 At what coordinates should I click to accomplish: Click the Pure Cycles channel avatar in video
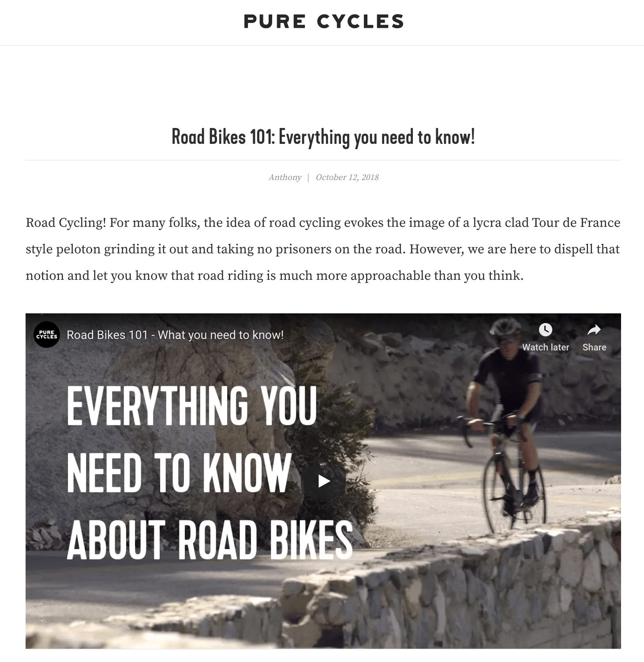(46, 335)
